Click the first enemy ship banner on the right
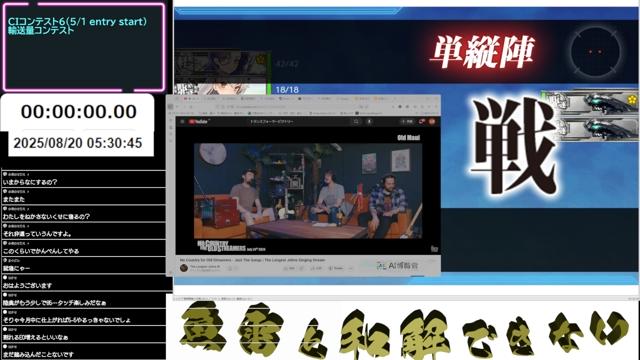 click(x=590, y=103)
